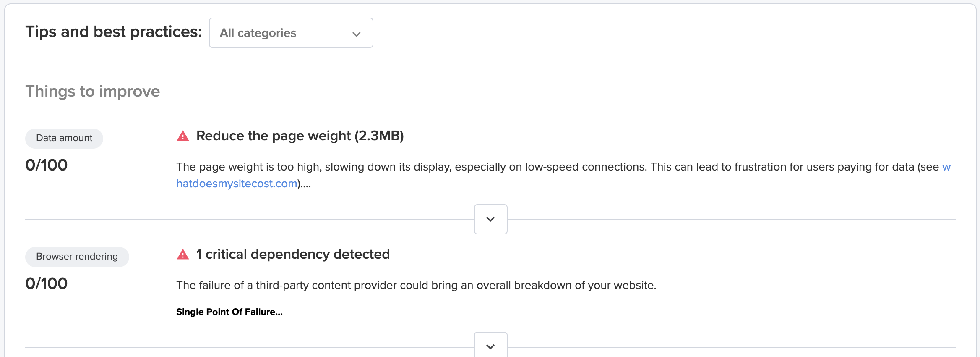Select the Browser rendering category tag

(77, 257)
